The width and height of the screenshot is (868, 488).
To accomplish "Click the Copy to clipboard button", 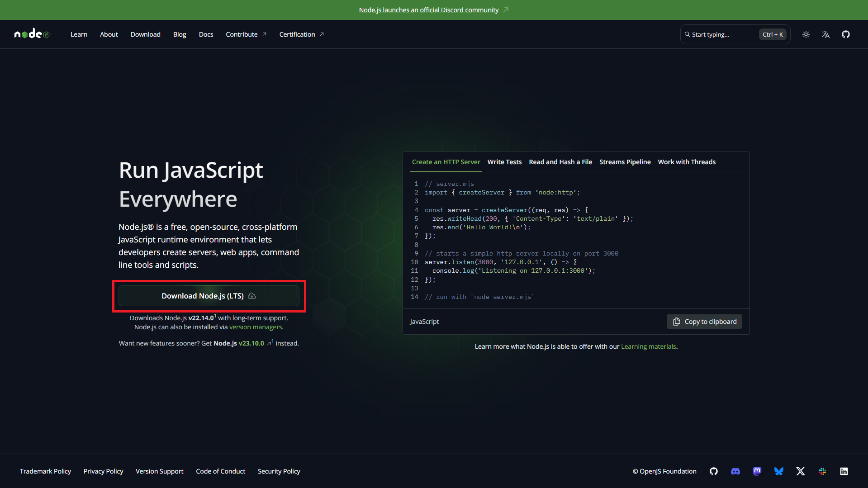I will [x=704, y=322].
